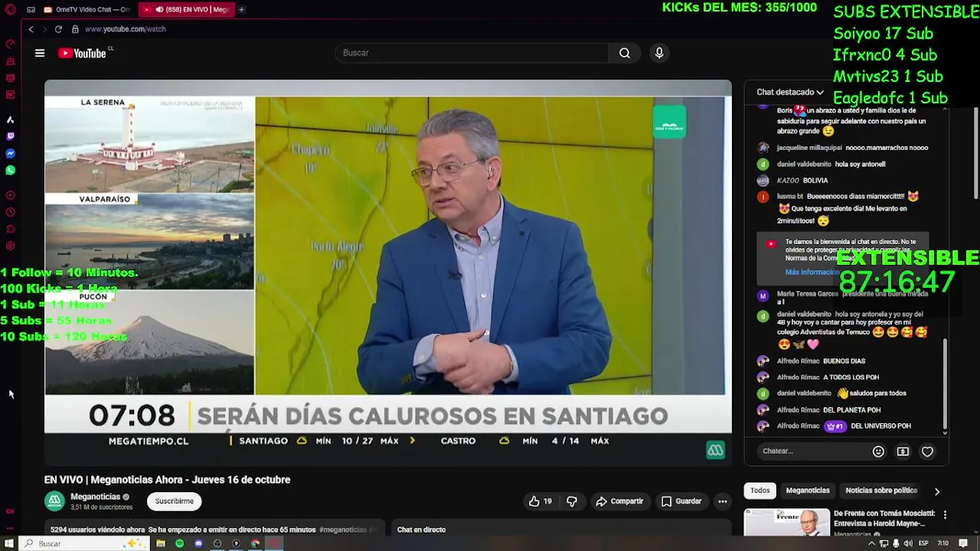Viewport: 980px width, 551px height.
Task: Open extensions cube in sidebar
Action: [10, 229]
